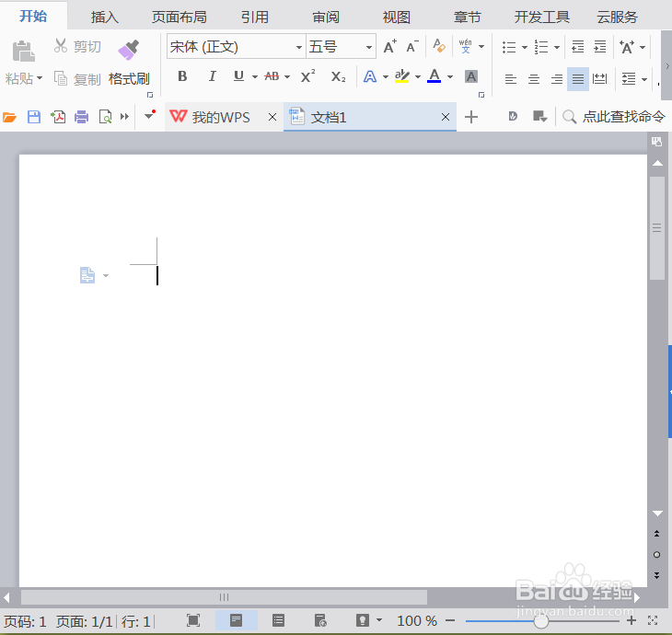Click the horizontal scrollbar thumb

coord(224,597)
